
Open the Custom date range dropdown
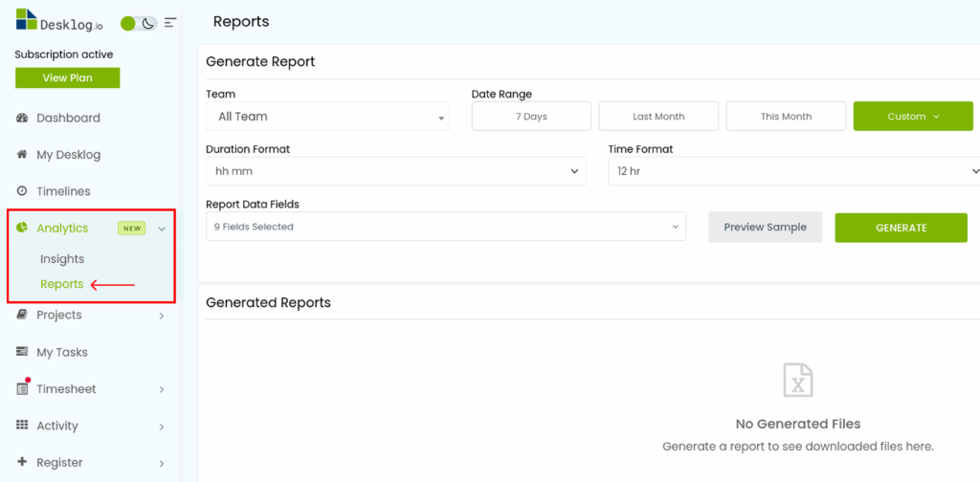[x=913, y=117]
